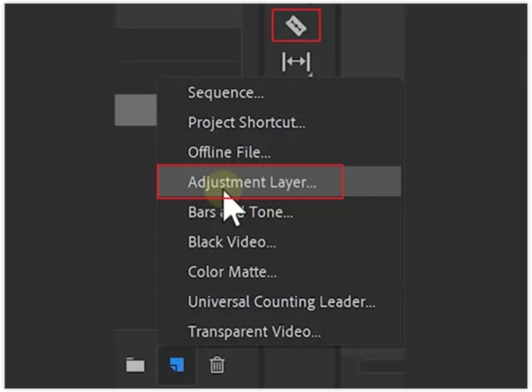Click the horizontal scrollbar at bottom right
The width and height of the screenshot is (532, 392).
point(383,366)
